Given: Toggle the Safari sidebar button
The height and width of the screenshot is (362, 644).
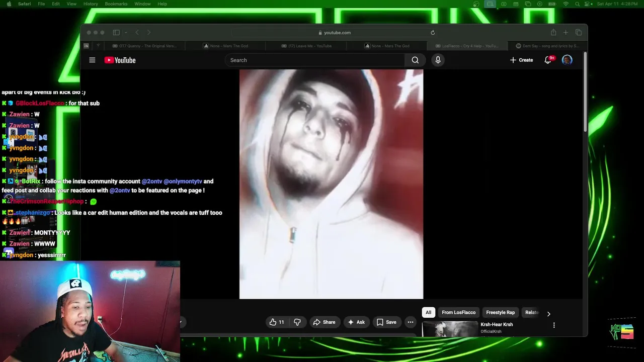Looking at the screenshot, I should [x=116, y=33].
